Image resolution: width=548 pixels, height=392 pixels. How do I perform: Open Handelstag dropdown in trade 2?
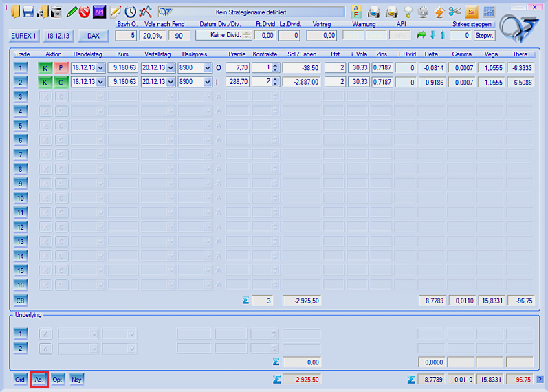click(100, 82)
